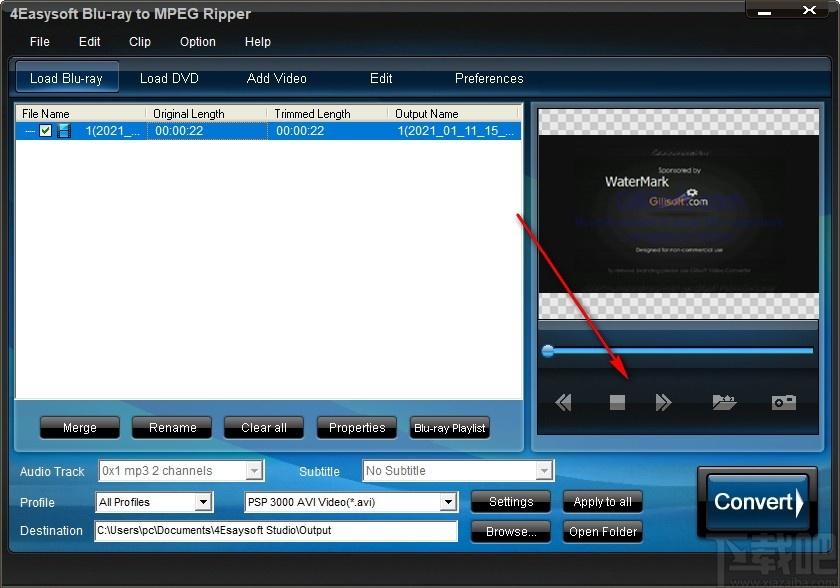Click the Browse... button
The image size is (840, 588).
(511, 531)
